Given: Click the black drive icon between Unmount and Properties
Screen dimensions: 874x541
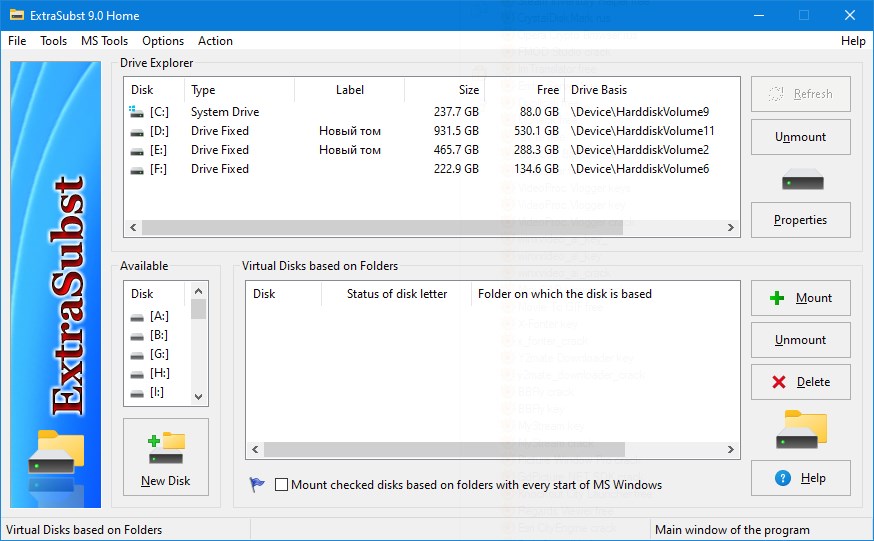Looking at the screenshot, I should coord(802,179).
